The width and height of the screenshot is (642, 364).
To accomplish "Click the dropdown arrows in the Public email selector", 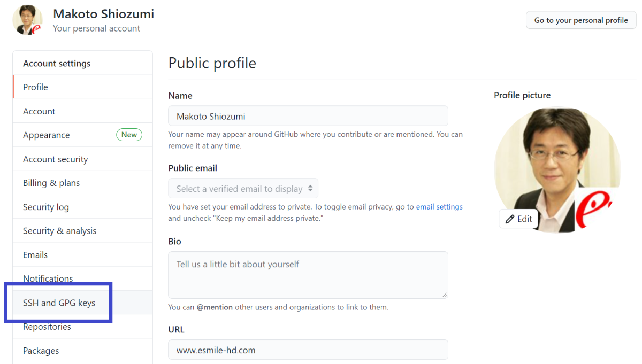I will pyautogui.click(x=309, y=189).
